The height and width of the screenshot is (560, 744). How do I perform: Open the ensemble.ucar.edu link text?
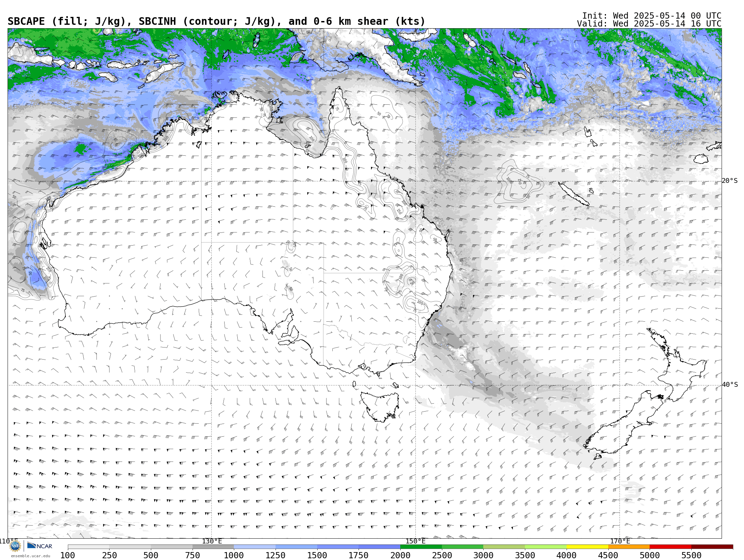click(x=30, y=556)
